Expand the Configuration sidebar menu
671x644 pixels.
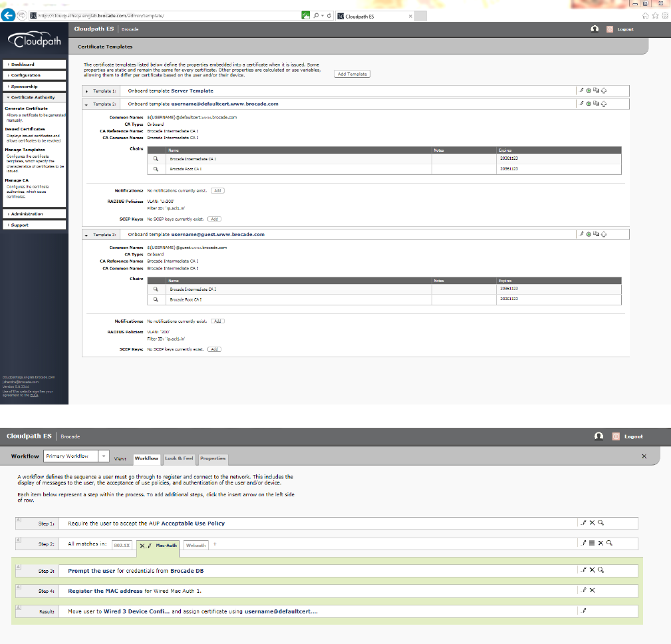pos(34,75)
